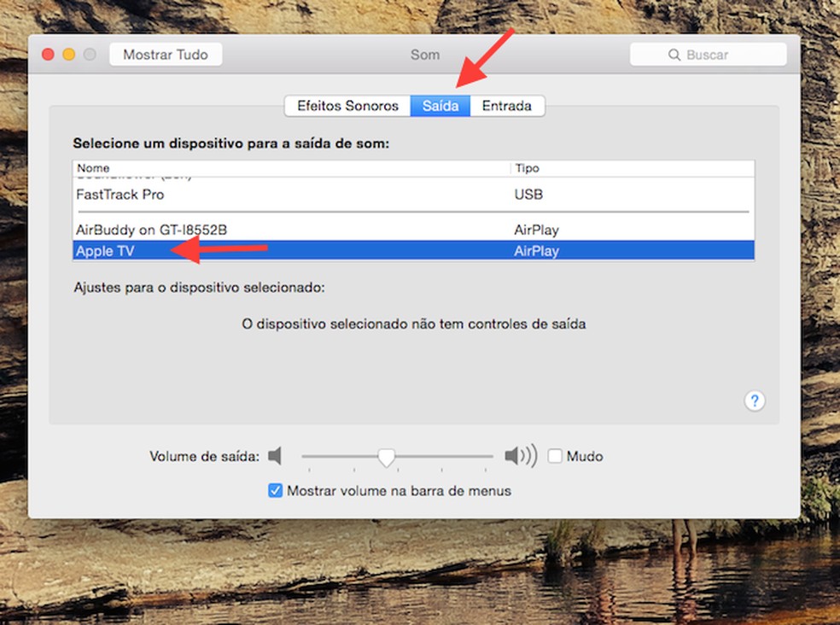This screenshot has width=840, height=625.
Task: Click the Buscar search field
Action: (x=717, y=54)
